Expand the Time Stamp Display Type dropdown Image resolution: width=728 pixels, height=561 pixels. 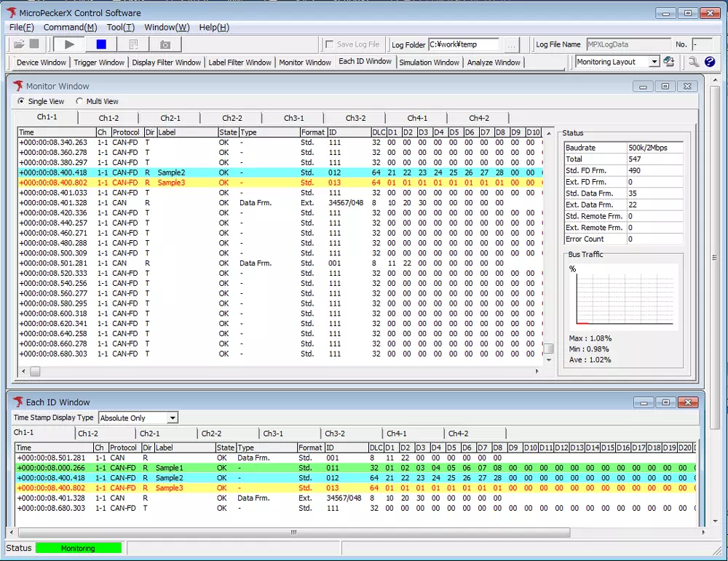[172, 418]
